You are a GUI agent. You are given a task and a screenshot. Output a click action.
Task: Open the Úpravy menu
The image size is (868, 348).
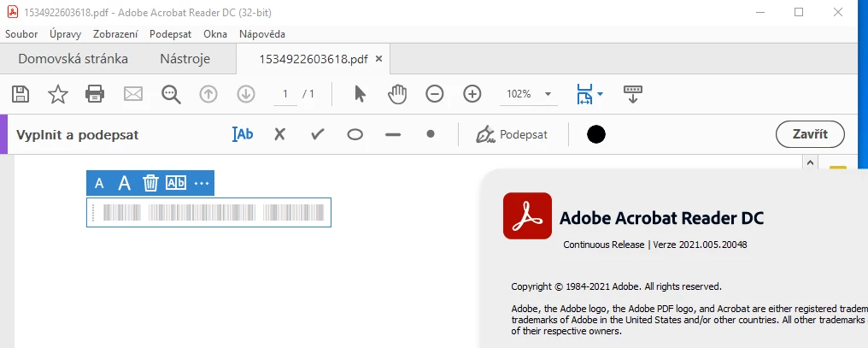pyautogui.click(x=65, y=34)
